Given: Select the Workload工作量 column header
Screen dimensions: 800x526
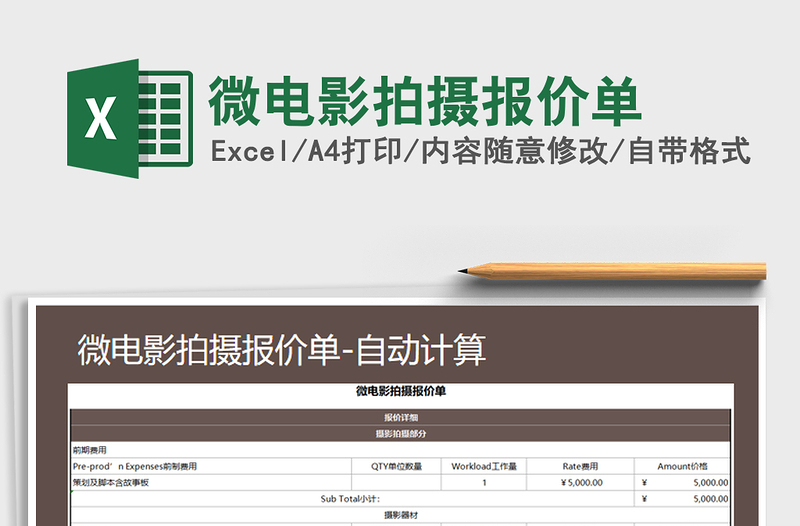Looking at the screenshot, I should click(x=484, y=466).
